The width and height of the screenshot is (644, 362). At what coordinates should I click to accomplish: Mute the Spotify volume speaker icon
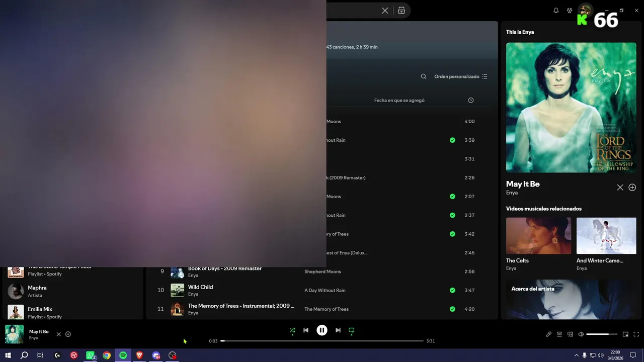click(x=581, y=334)
